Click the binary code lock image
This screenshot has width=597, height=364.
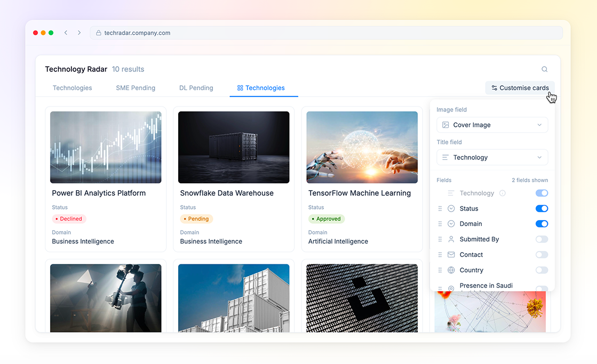pos(362,298)
